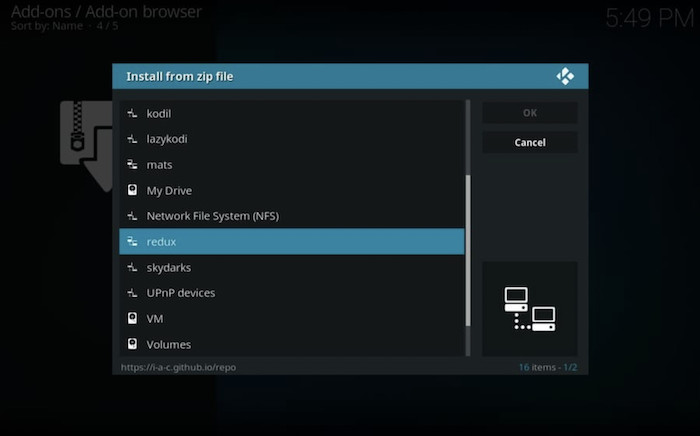Click the network icon beside kodil
Screen dimensions: 700x436
(132, 113)
